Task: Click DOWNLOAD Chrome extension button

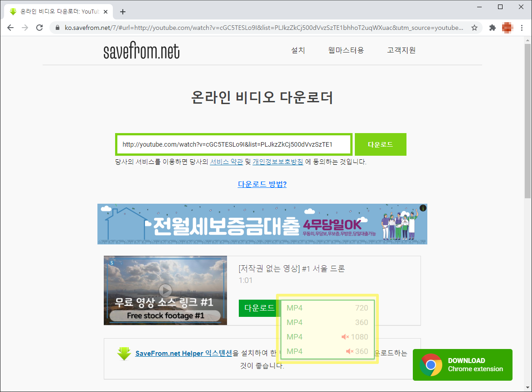Action: (463, 365)
